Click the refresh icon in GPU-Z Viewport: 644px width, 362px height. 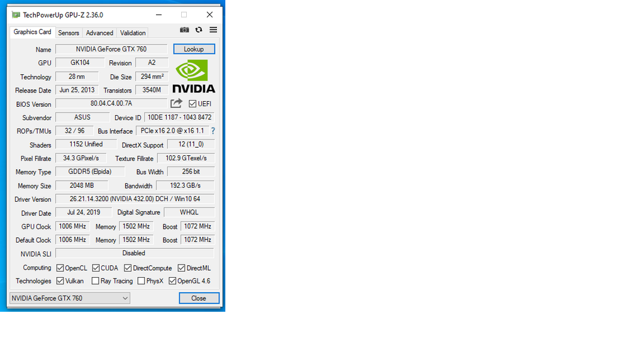click(199, 30)
